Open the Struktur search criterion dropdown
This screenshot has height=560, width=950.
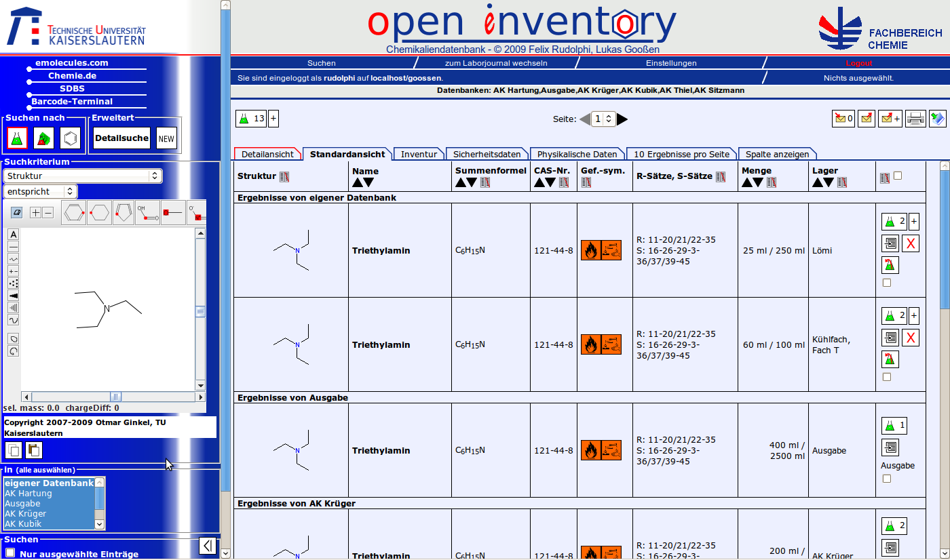pyautogui.click(x=83, y=176)
